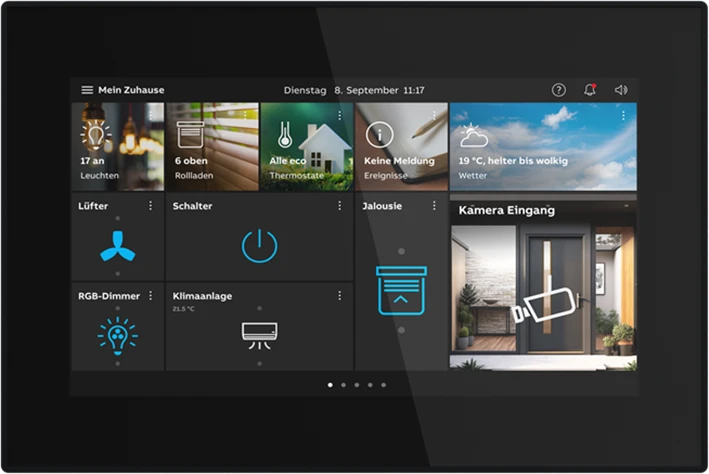The width and height of the screenshot is (709, 474).
Task: Expand the three-dot menu on Lüfter tile
Action: tap(151, 206)
